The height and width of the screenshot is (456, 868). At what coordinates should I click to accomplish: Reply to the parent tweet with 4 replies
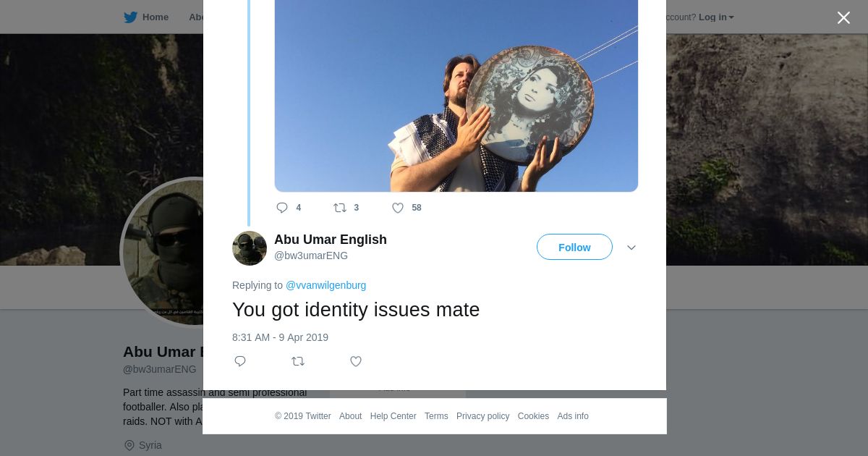tap(282, 208)
